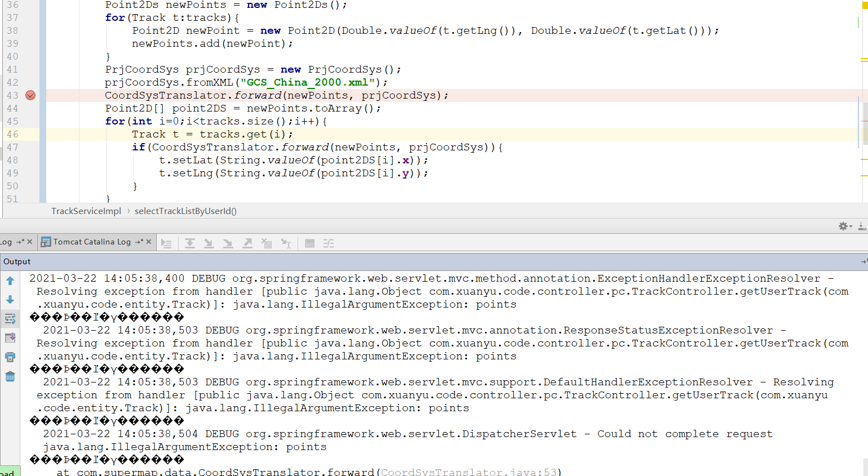The width and height of the screenshot is (868, 476).
Task: Hide the tool window with the minimize arrow
Action: (862, 226)
